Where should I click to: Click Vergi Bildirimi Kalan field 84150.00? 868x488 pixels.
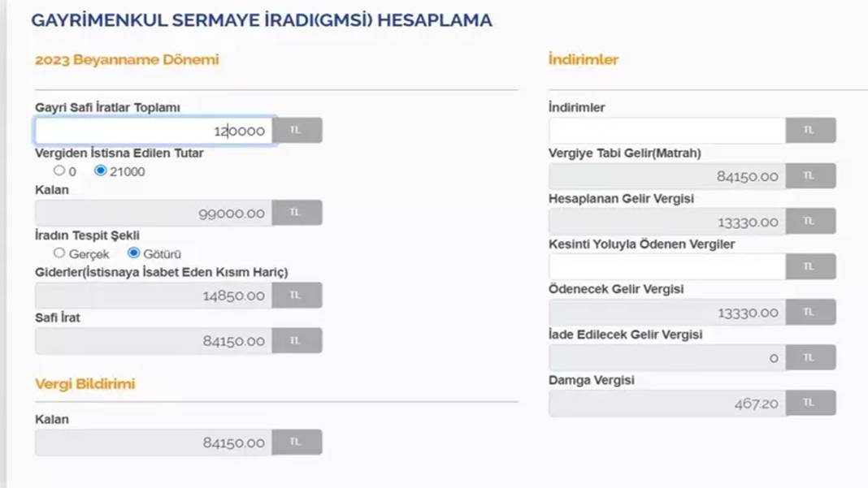tap(154, 443)
